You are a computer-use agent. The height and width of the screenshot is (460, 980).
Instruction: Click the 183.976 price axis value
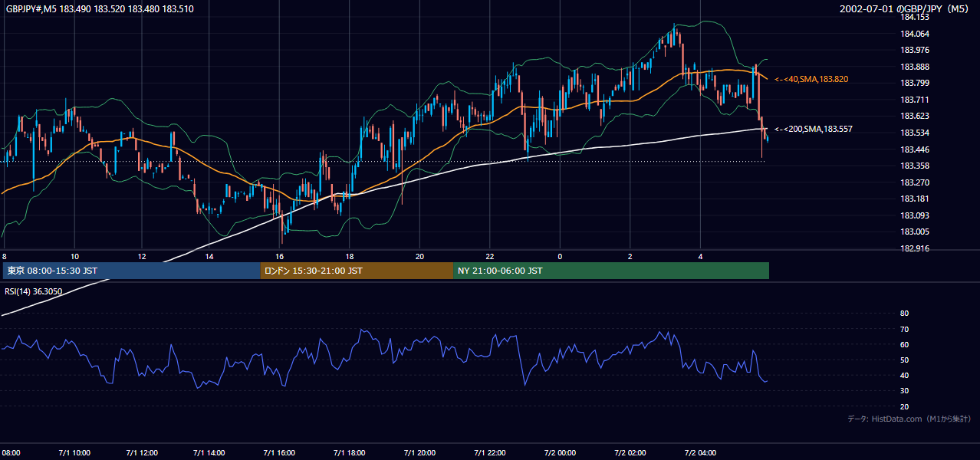click(x=915, y=51)
